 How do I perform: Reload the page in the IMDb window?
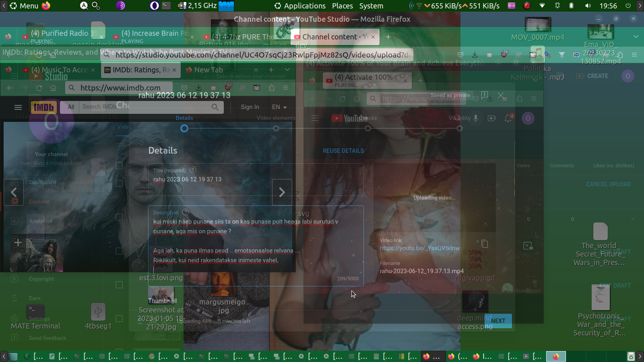39,88
